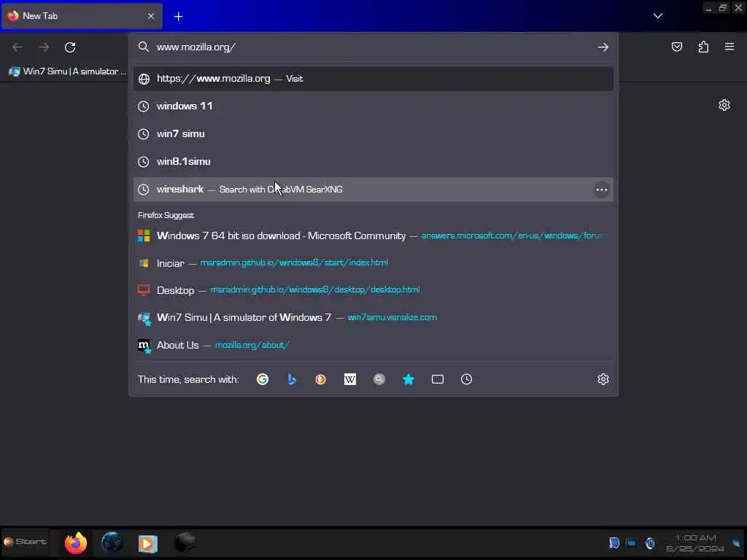Choose the windows 11 history search
The width and height of the screenshot is (747, 560).
click(373, 106)
